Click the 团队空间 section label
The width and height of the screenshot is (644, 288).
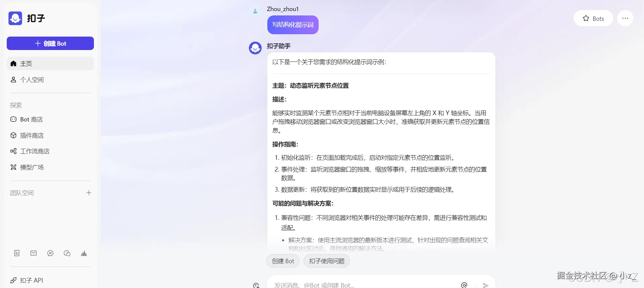click(x=22, y=193)
